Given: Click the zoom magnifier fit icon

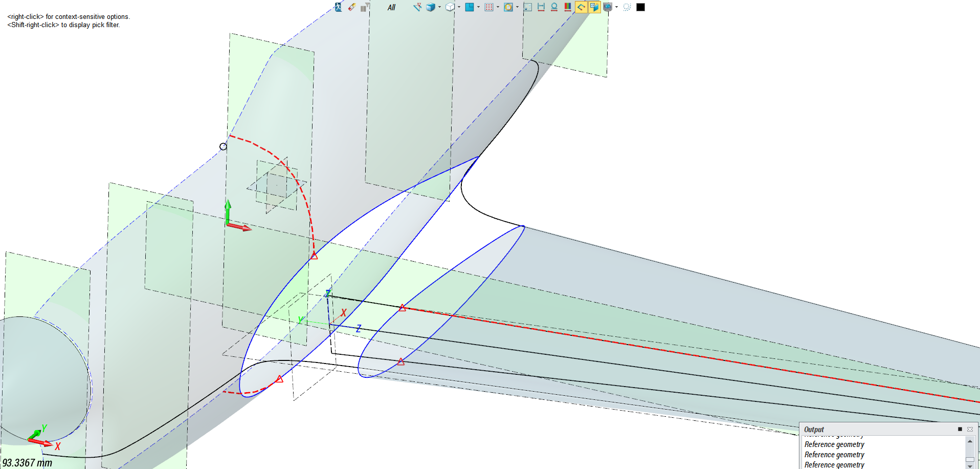Looking at the screenshot, I should pos(508,7).
